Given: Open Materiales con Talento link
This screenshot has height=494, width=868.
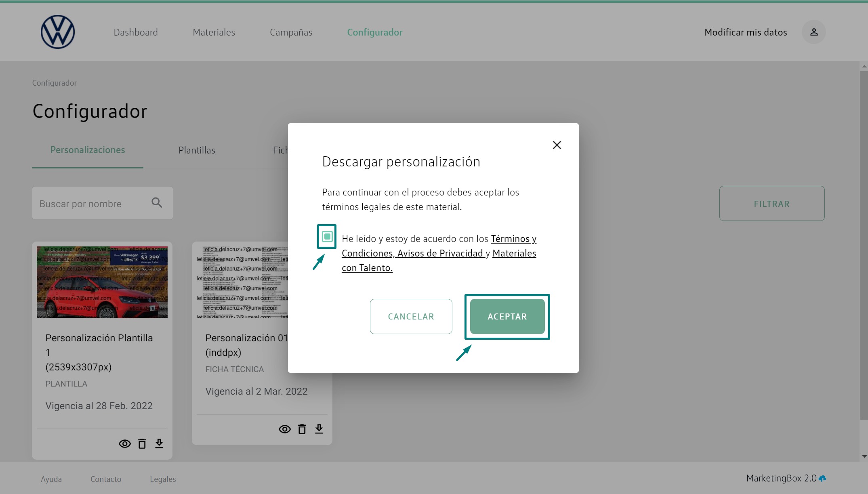Looking at the screenshot, I should (514, 253).
